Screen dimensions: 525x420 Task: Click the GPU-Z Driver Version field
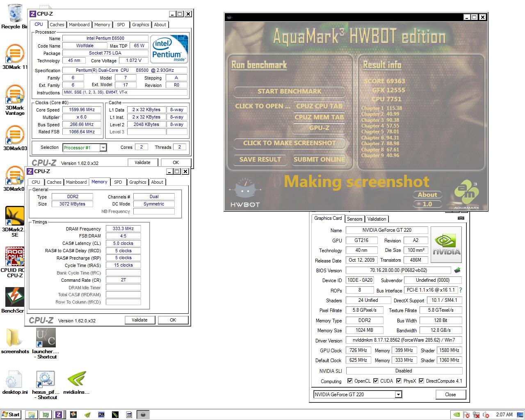tap(404, 340)
